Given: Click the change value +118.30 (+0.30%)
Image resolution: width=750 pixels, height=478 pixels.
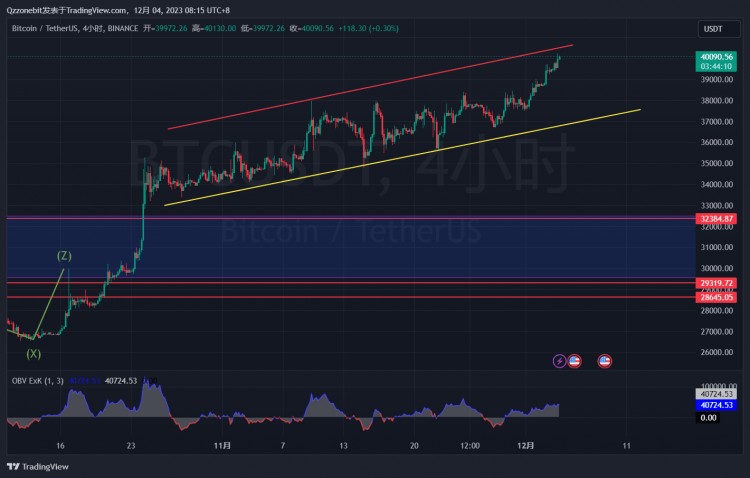Looking at the screenshot, I should (368, 28).
